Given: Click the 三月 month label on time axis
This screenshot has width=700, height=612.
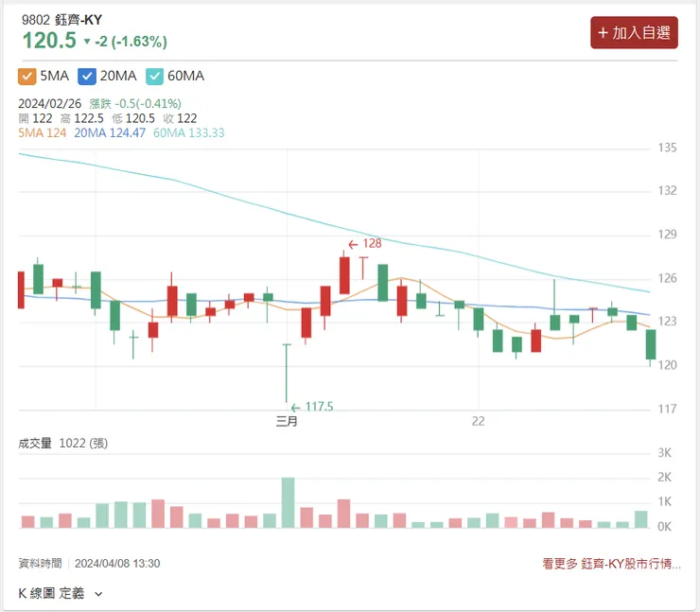Looking at the screenshot, I should [x=287, y=421].
